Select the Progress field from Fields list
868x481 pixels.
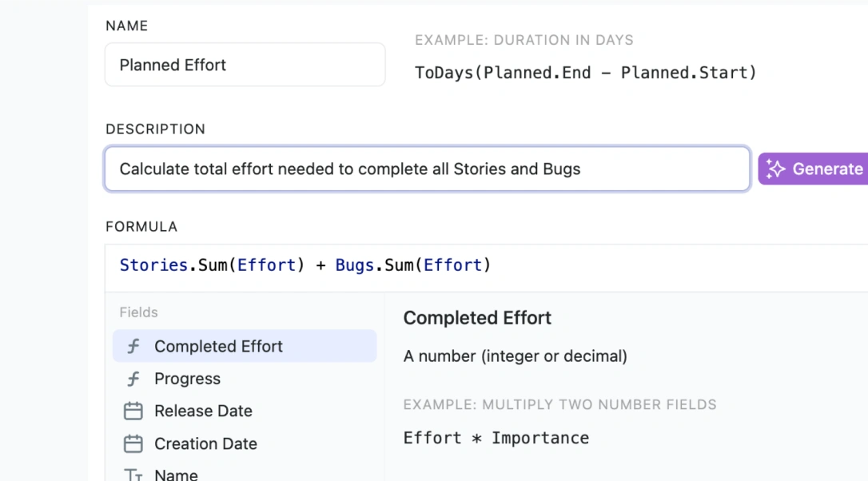pos(187,379)
